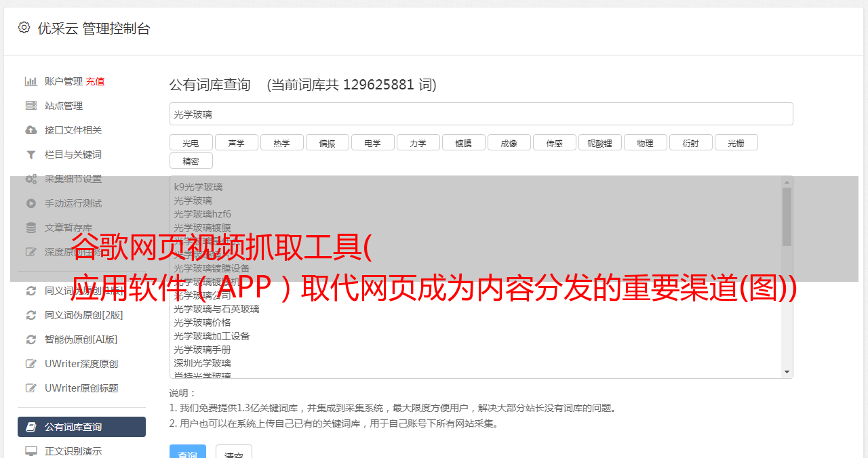The width and height of the screenshot is (868, 458).
Task: Click the filter funnel icon for 栏目与关键词
Action: pos(31,154)
